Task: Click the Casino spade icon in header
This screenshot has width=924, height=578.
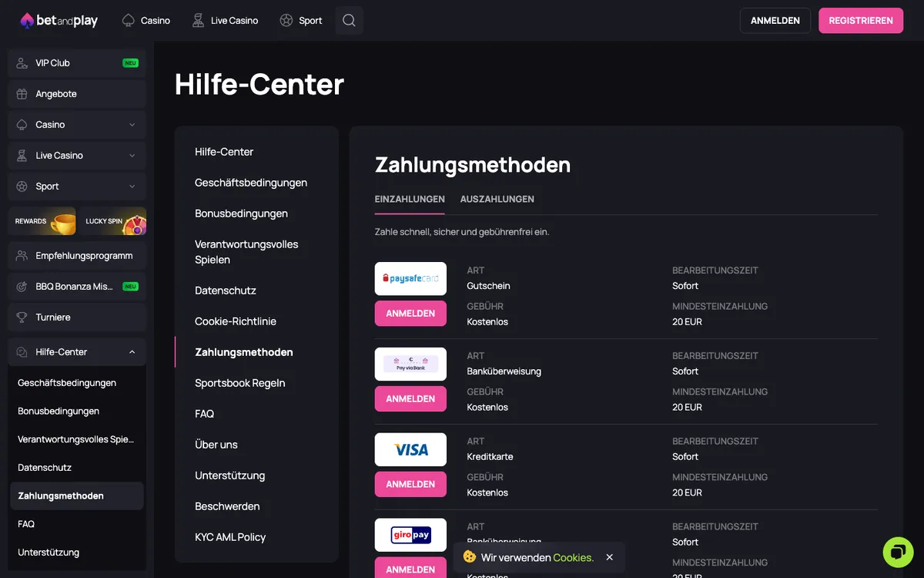Action: (x=129, y=21)
